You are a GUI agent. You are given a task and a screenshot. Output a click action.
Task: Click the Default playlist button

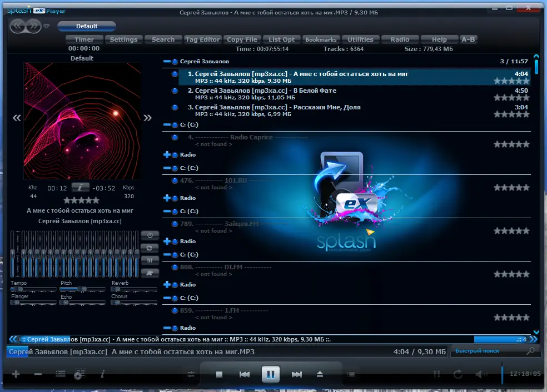point(87,26)
